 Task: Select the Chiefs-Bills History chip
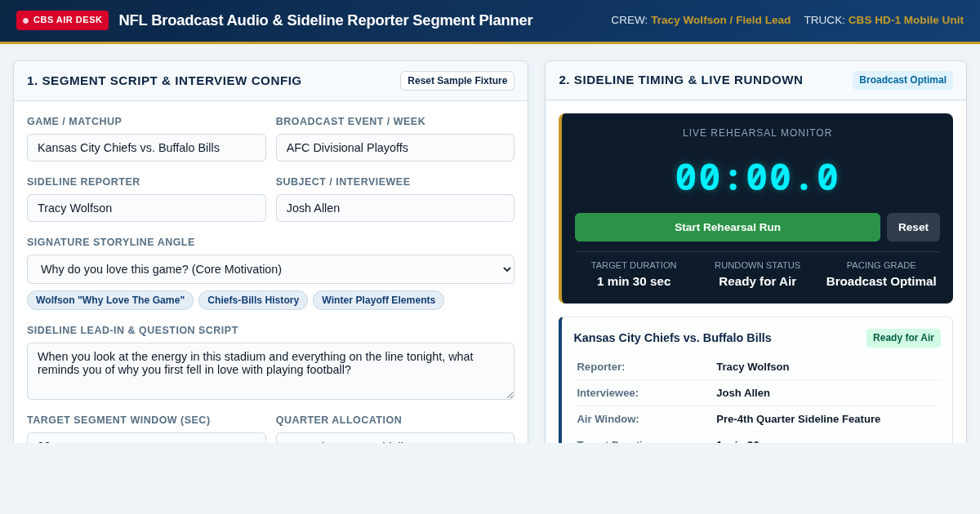[x=253, y=300]
